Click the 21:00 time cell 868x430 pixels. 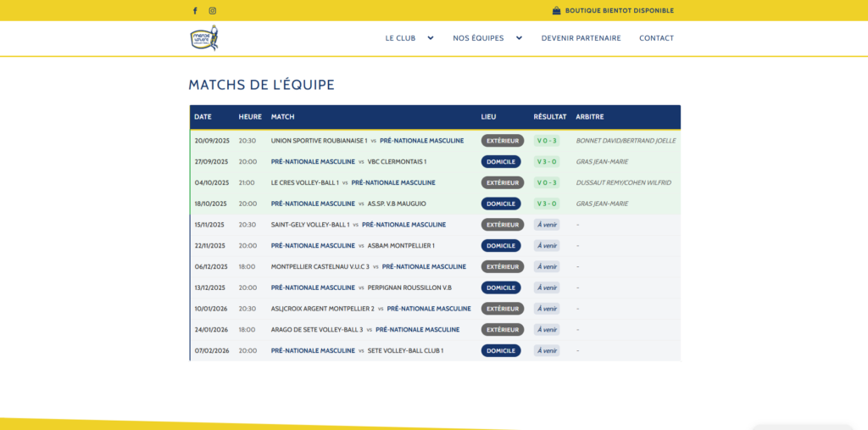pyautogui.click(x=247, y=183)
